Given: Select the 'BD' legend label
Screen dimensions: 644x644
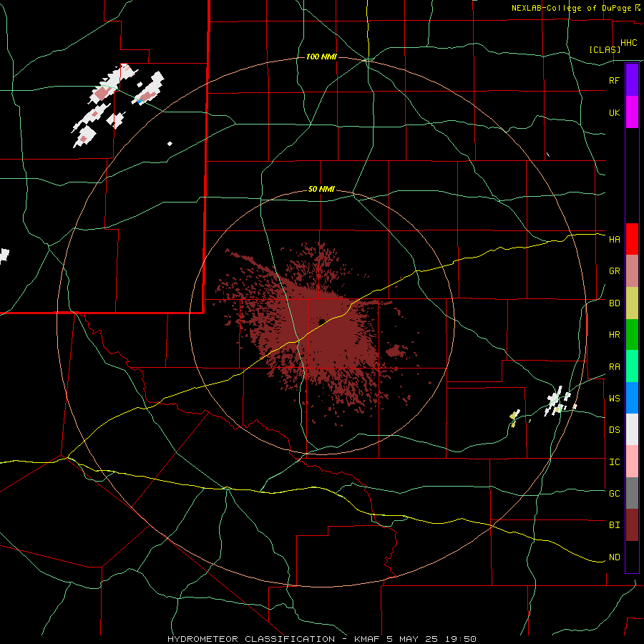Looking at the screenshot, I should 614,303.
